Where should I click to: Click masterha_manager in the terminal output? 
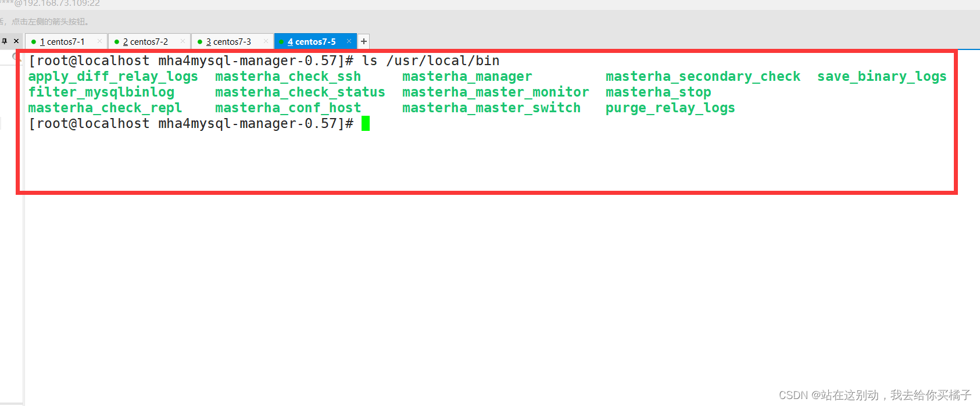[x=467, y=77]
